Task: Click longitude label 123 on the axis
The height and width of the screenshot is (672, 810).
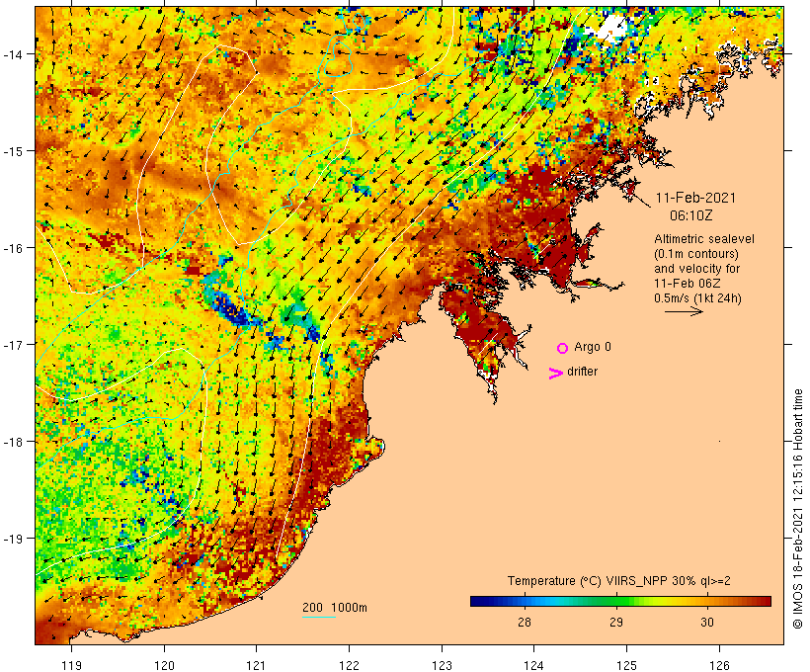Action: click(x=442, y=665)
